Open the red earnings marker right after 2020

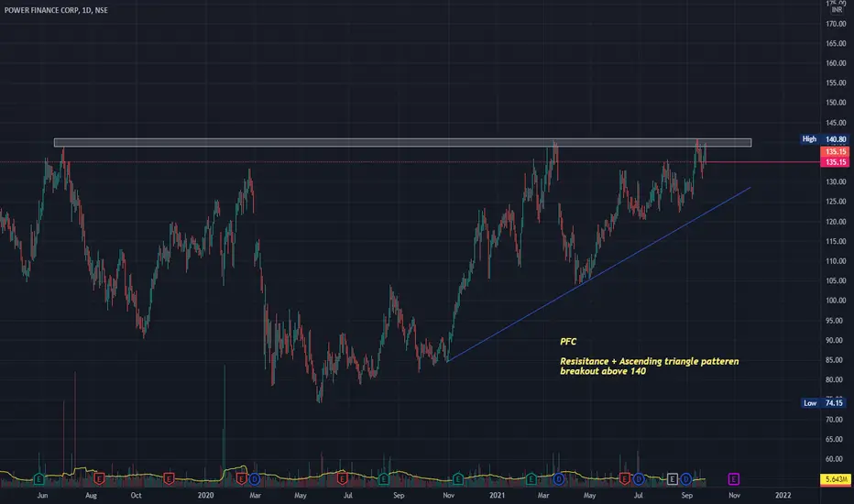[241, 479]
